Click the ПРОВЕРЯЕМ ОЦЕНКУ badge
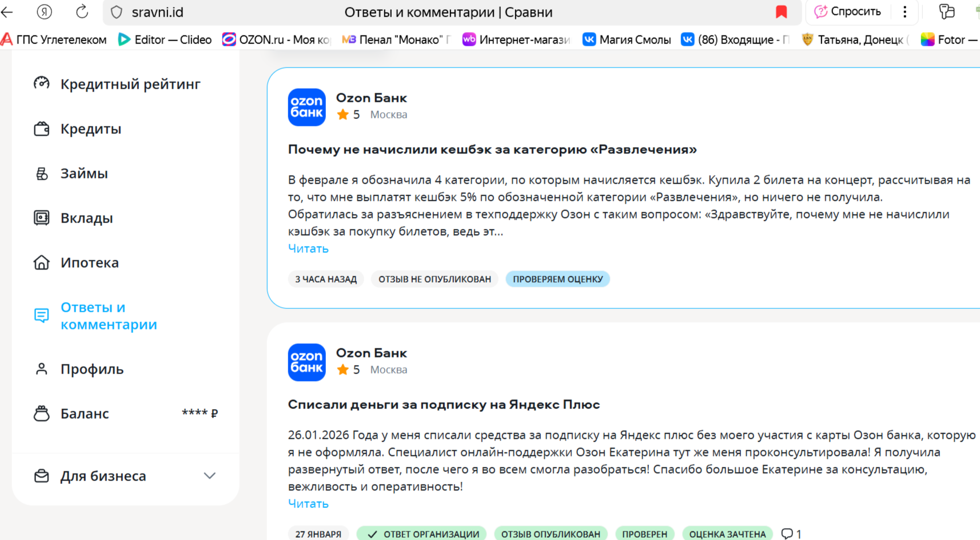Viewport: 980px width, 540px height. tap(557, 279)
